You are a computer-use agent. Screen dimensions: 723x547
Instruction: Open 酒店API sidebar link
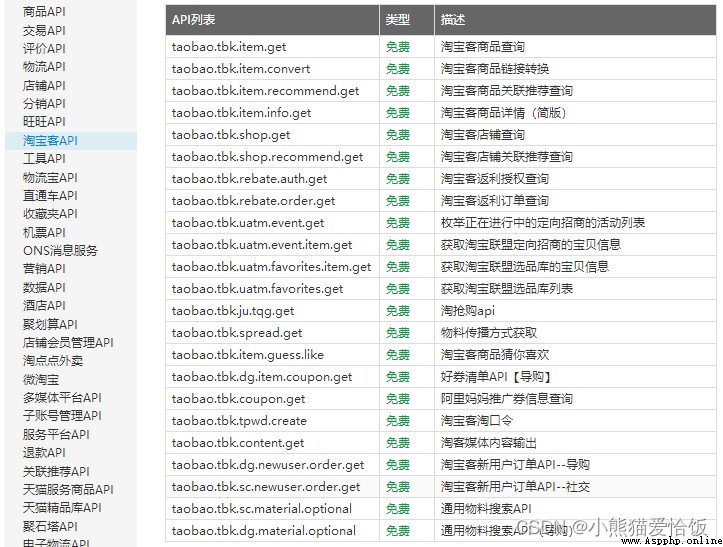[44, 305]
